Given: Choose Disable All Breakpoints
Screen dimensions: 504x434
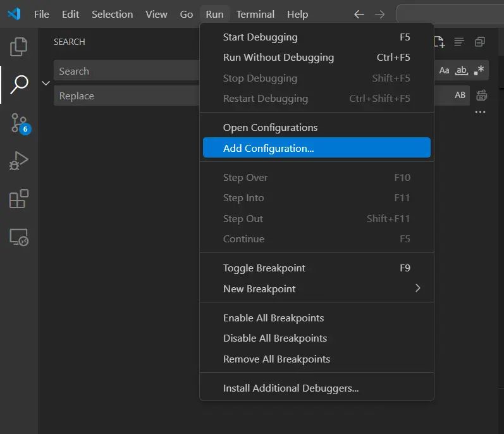Looking at the screenshot, I should tap(317, 338).
